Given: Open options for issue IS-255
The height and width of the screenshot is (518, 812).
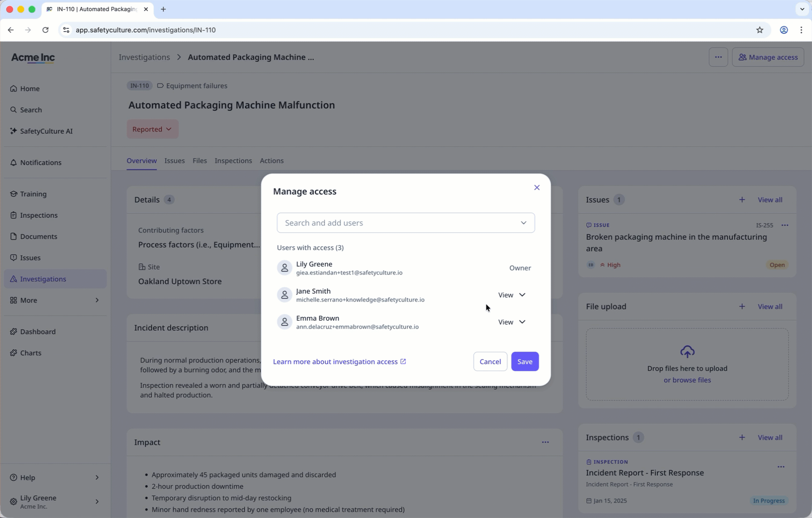Looking at the screenshot, I should tap(785, 225).
